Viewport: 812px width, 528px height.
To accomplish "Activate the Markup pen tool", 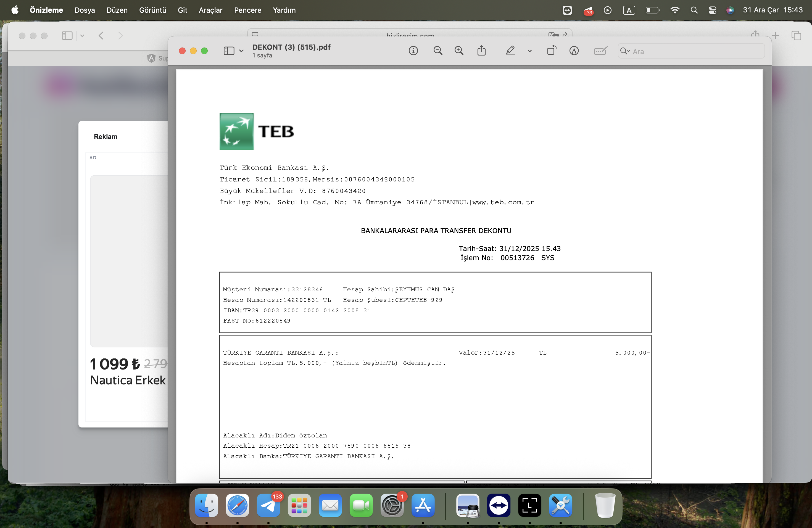I will (x=510, y=51).
